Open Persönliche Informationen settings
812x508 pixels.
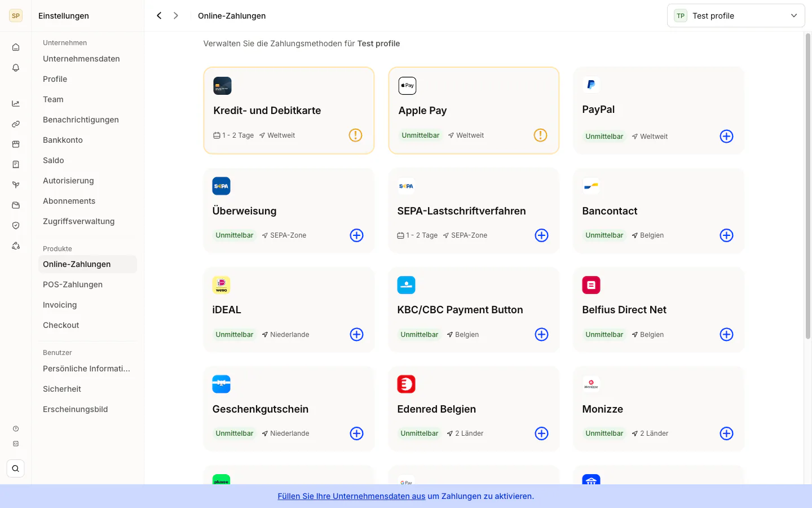(87, 369)
